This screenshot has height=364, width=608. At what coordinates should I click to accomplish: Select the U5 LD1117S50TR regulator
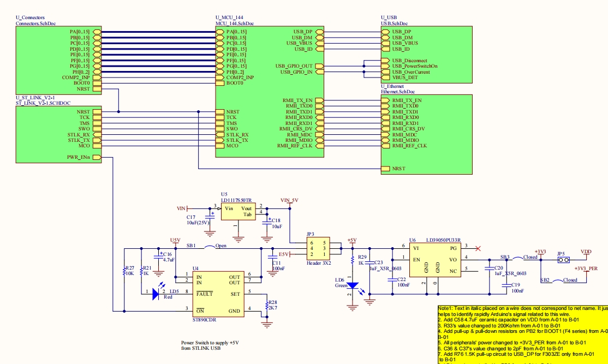click(x=238, y=212)
